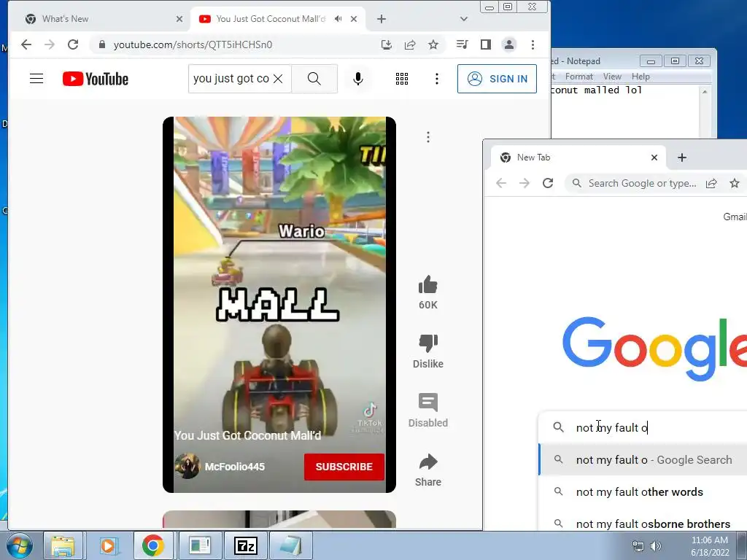Focus the YouTube search input
Screen dimensions: 747x560
[x=231, y=79]
